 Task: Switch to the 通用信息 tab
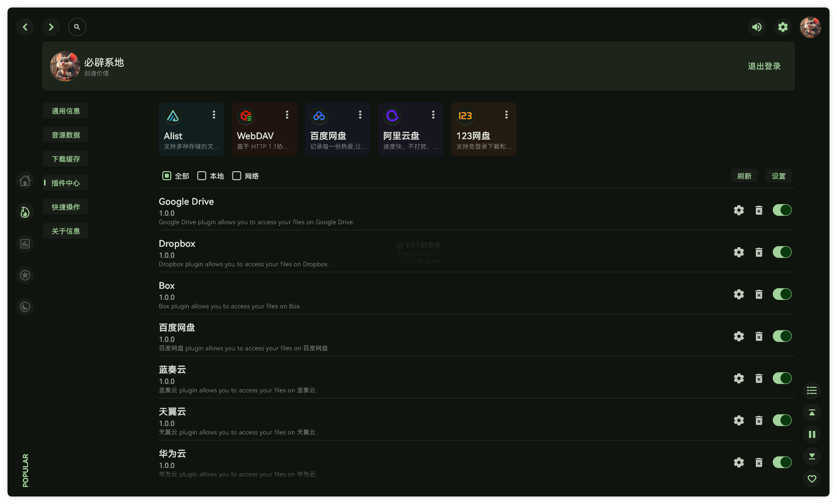coord(66,111)
